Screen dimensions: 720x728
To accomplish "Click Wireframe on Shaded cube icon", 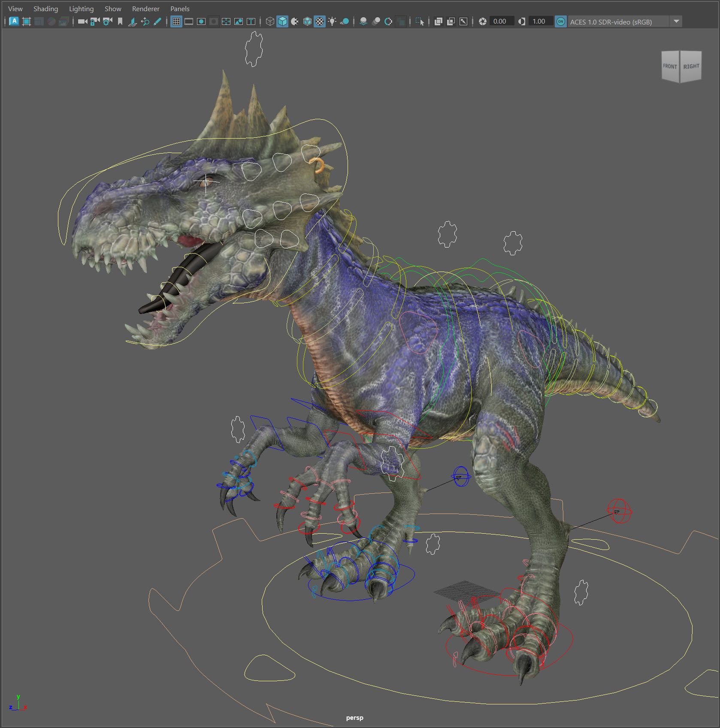I will click(x=307, y=21).
